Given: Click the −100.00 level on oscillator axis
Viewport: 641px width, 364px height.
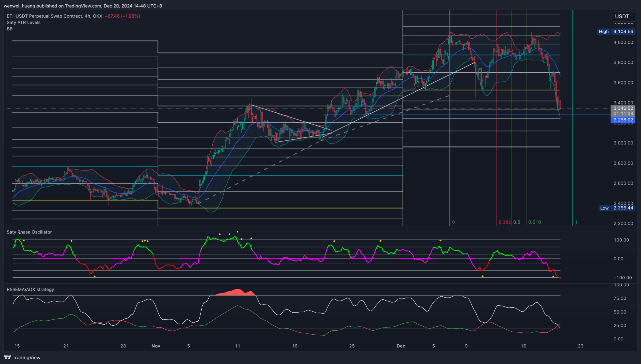Looking at the screenshot, I should 622,278.
